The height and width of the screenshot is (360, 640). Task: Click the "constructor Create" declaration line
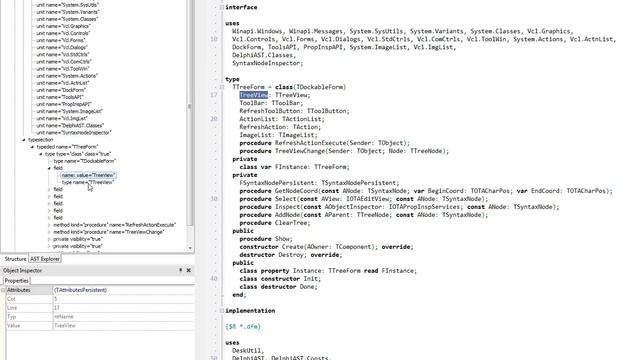[x=326, y=247]
